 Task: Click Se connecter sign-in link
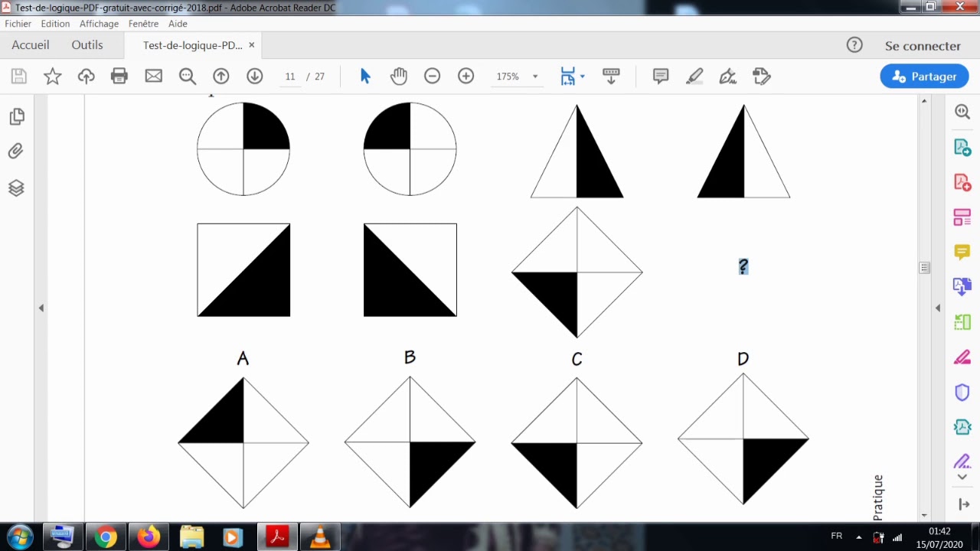click(923, 46)
